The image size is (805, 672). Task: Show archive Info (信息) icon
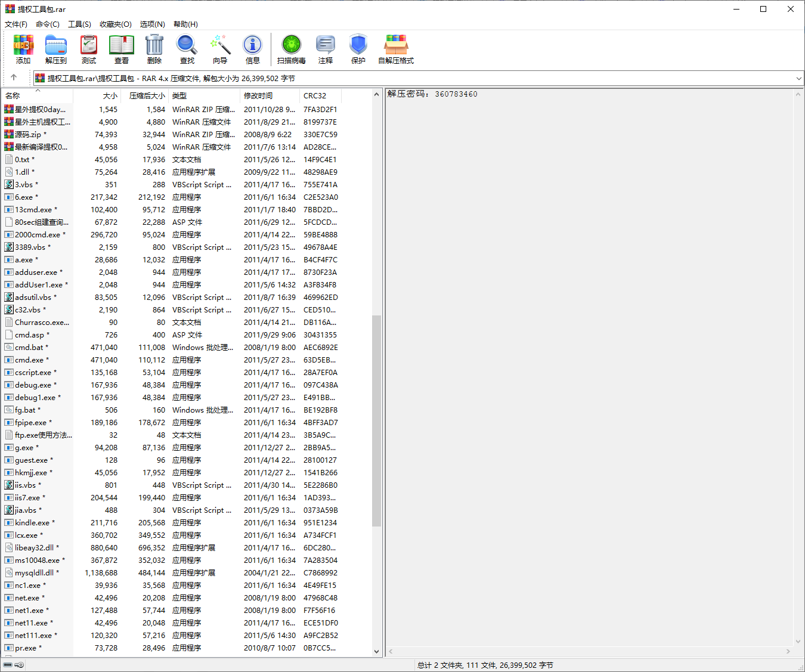[x=253, y=49]
